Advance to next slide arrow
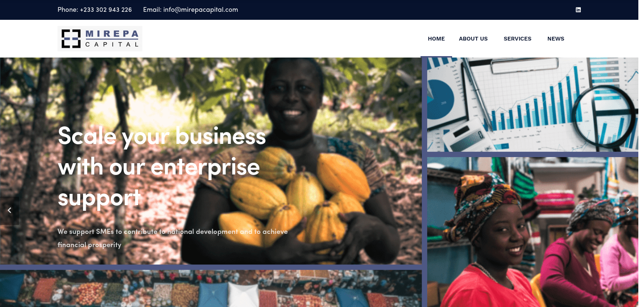 click(x=628, y=210)
